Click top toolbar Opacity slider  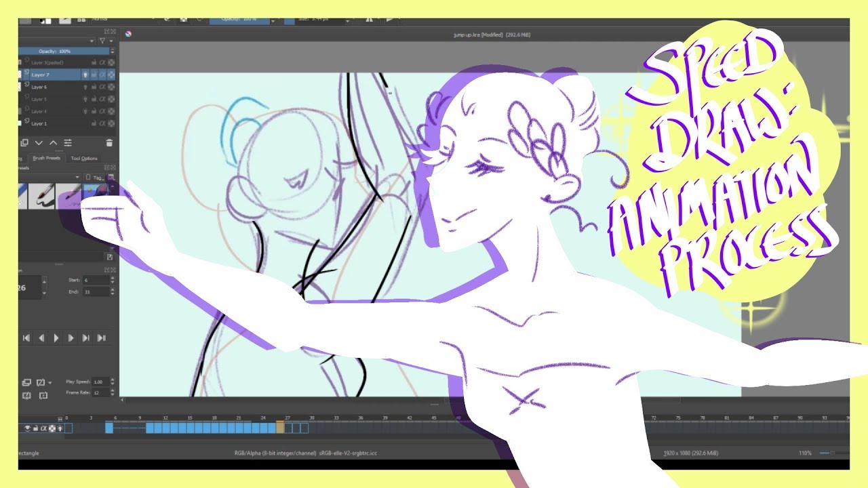[239, 21]
